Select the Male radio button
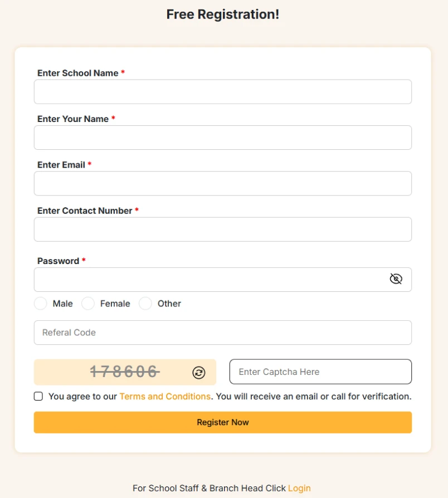The image size is (448, 498). coord(41,304)
